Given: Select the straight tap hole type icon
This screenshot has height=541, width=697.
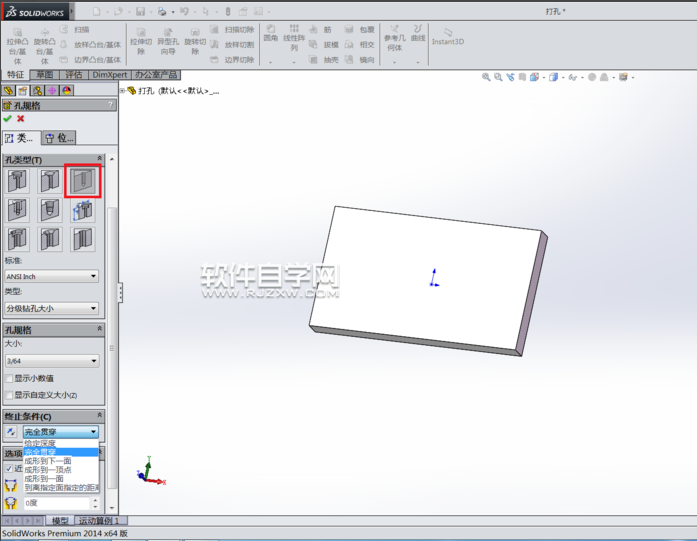Looking at the screenshot, I should pos(17,210).
